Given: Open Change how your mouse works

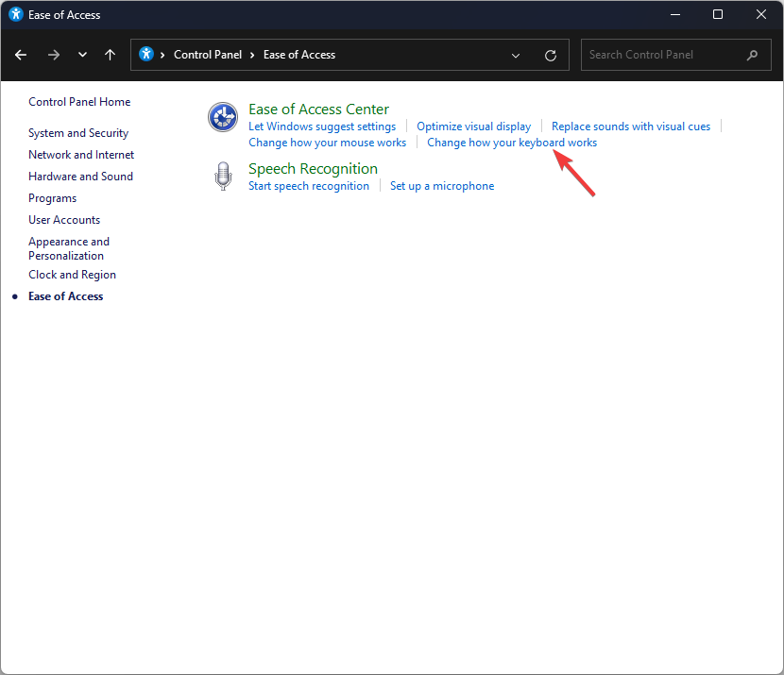Looking at the screenshot, I should (327, 143).
